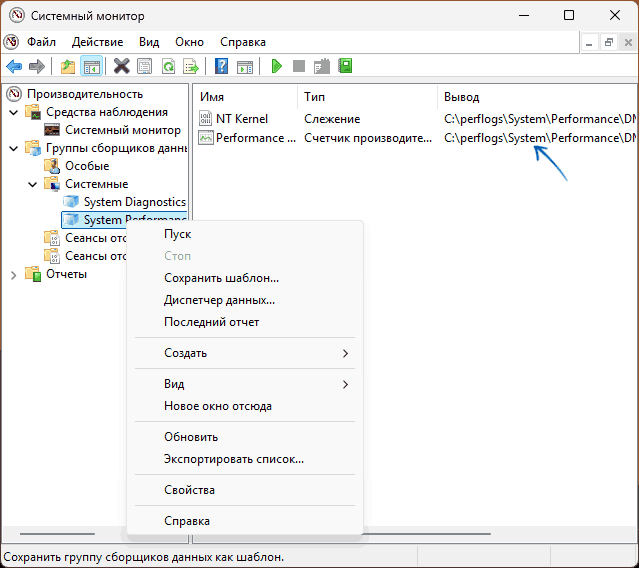Click the black X delete toolbar icon
This screenshot has height=568, width=639.
pos(121,66)
